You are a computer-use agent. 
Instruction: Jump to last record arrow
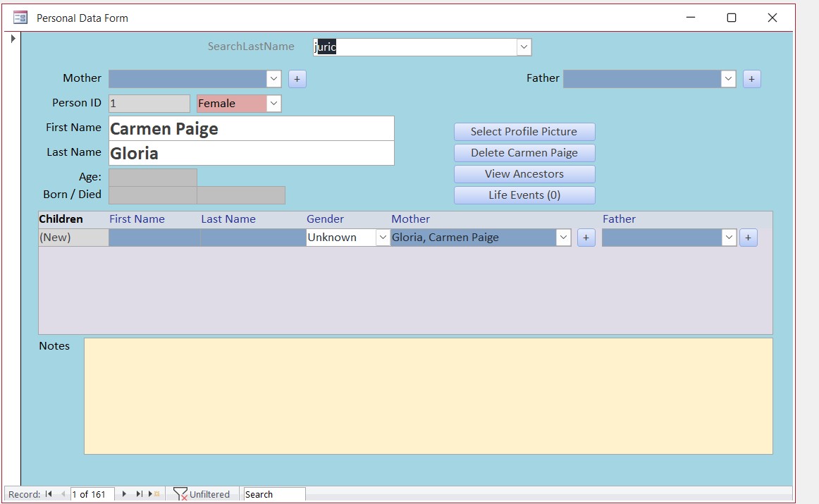click(139, 494)
